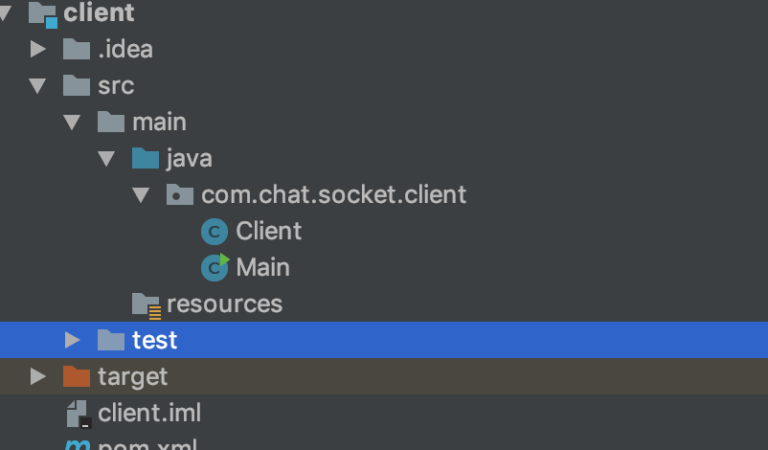The width and height of the screenshot is (768, 450).
Task: Click the client module folder icon
Action: coord(43,14)
